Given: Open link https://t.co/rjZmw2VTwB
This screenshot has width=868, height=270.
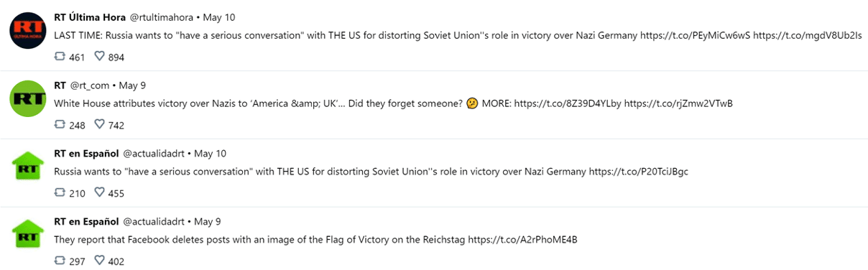Looking at the screenshot, I should point(678,103).
